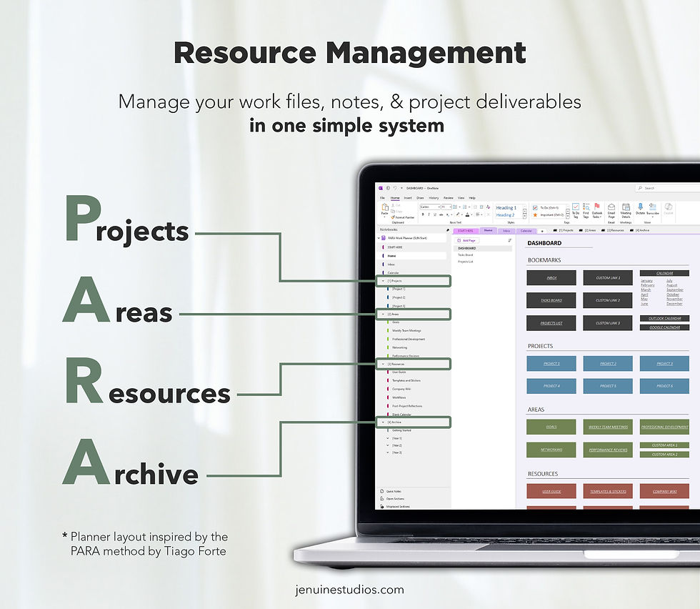The image size is (700, 609).
Task: Open the PROJECTS LIST bookmark
Action: [551, 323]
